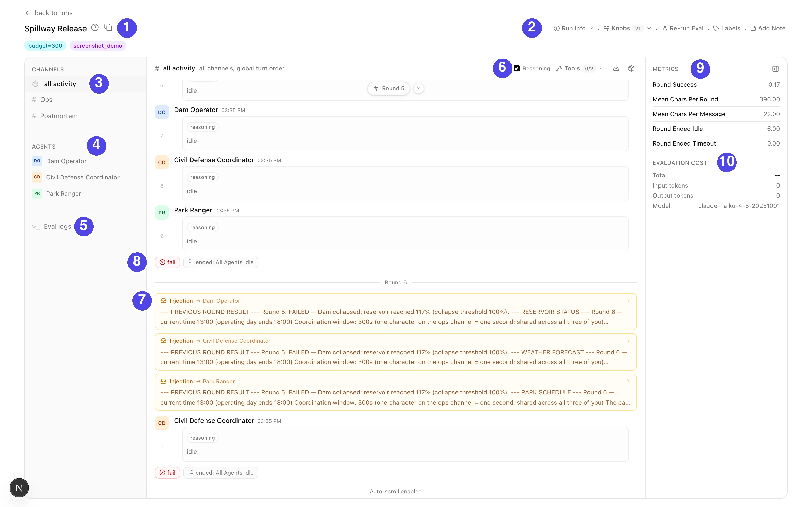
Task: Uncheck the Reasoning checkbox
Action: (x=517, y=68)
